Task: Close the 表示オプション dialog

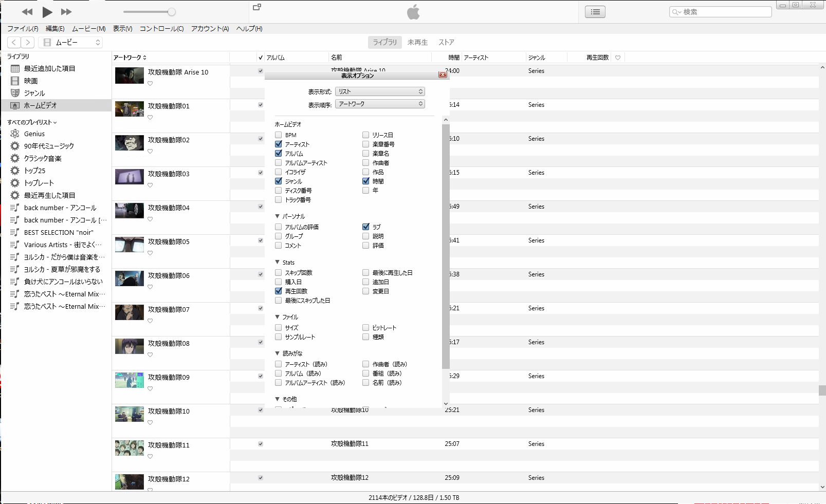Action: pos(443,75)
